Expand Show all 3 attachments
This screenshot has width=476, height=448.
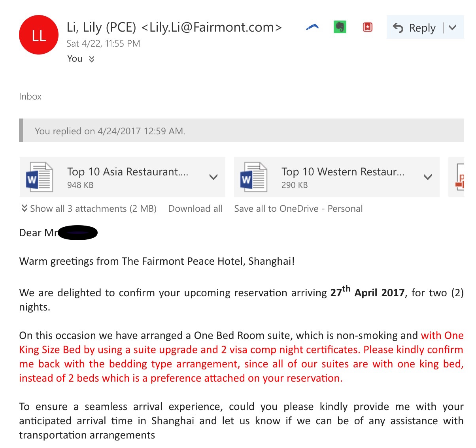tap(89, 209)
